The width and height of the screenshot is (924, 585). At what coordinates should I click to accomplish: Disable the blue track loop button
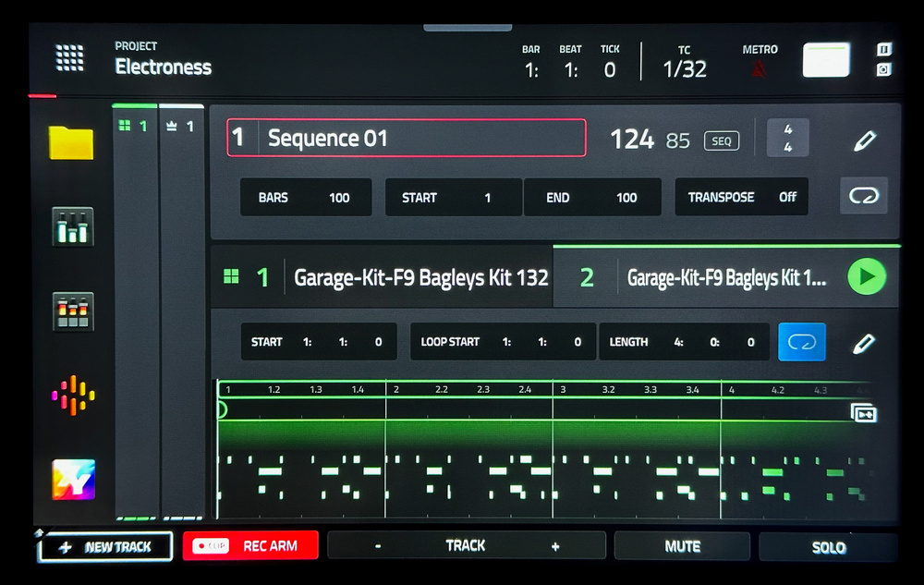[801, 342]
